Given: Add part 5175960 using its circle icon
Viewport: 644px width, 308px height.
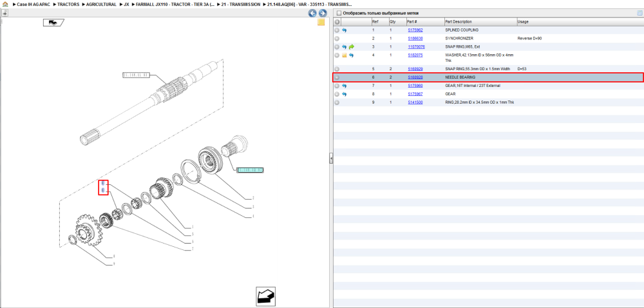Looking at the screenshot, I should tap(337, 86).
